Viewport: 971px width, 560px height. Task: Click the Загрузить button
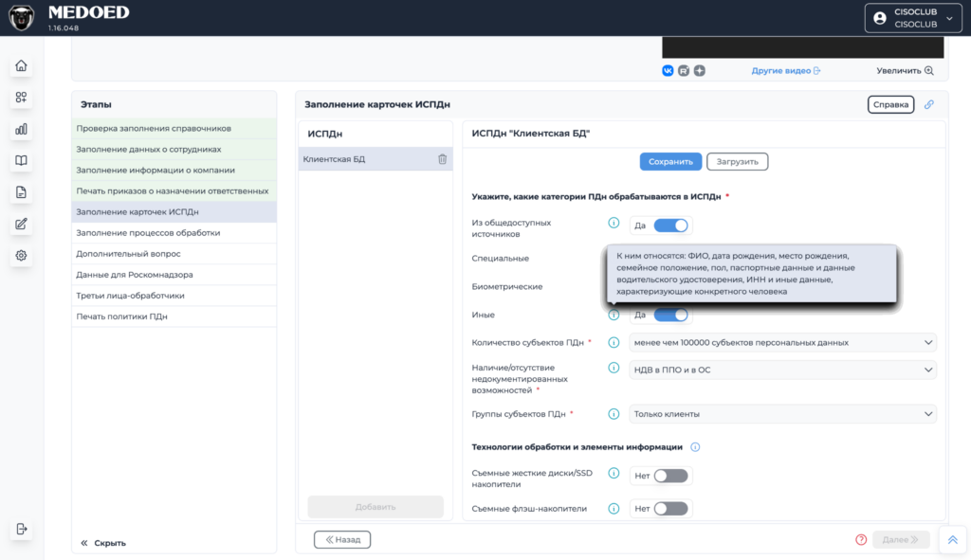737,161
